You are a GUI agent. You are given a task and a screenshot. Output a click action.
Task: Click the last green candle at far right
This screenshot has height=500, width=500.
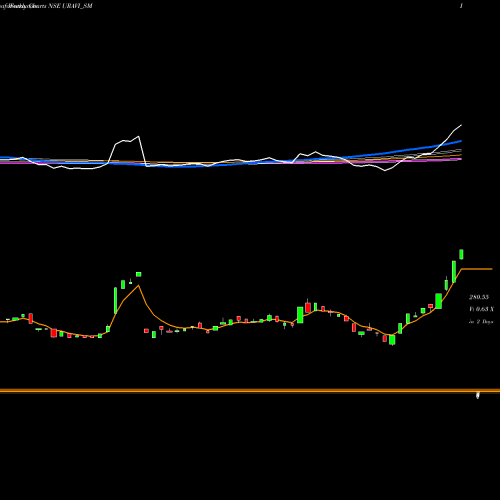[461, 254]
